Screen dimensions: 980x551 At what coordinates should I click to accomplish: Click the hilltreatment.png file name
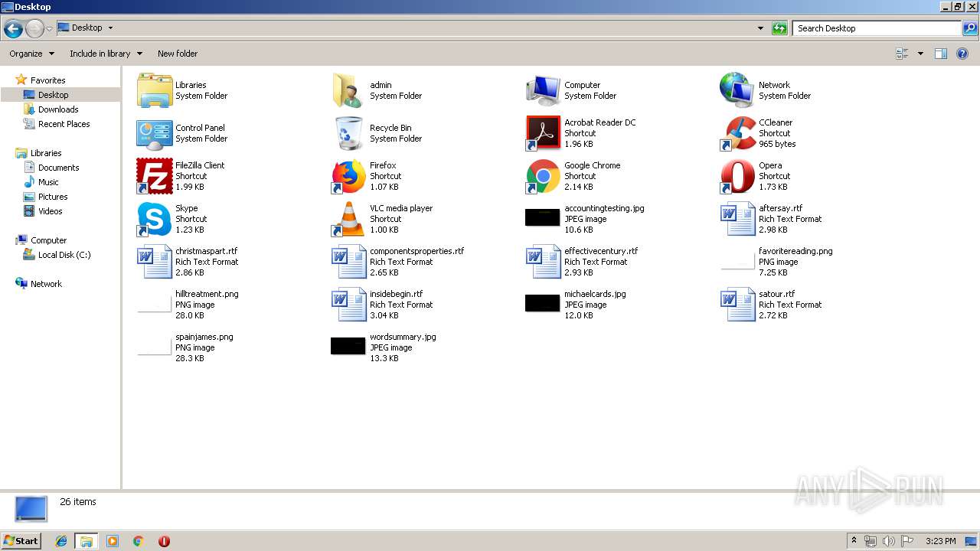207,294
